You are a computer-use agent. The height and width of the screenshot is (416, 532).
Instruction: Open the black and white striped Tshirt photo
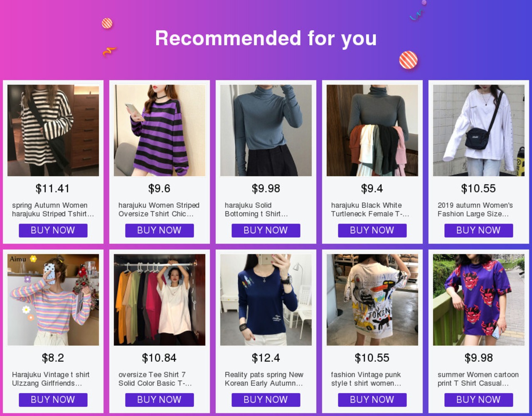[53, 130]
